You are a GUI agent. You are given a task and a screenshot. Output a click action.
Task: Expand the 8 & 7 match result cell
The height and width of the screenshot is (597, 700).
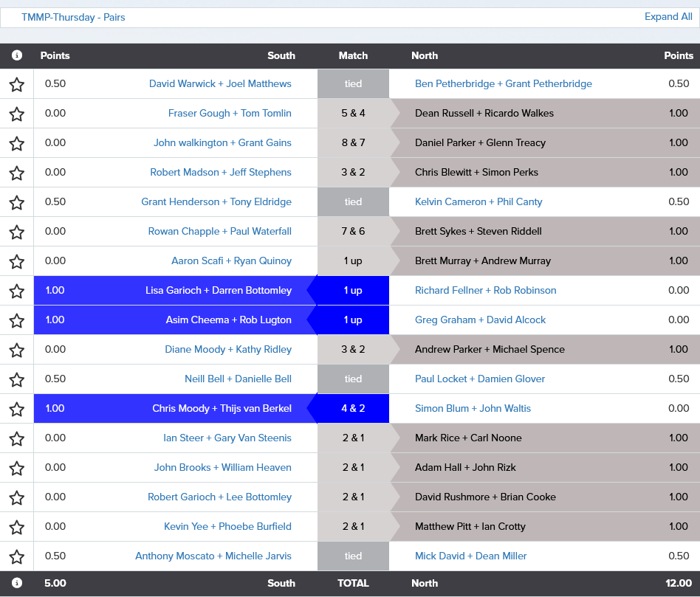(x=353, y=142)
